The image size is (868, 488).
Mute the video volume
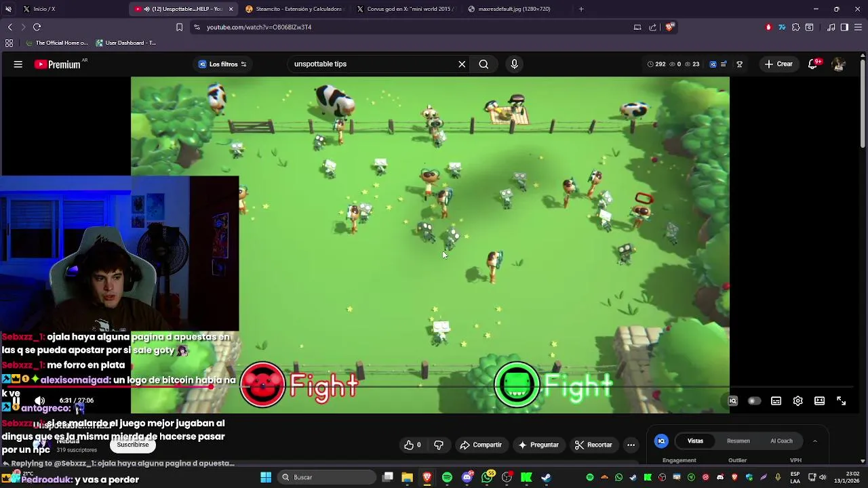(39, 401)
